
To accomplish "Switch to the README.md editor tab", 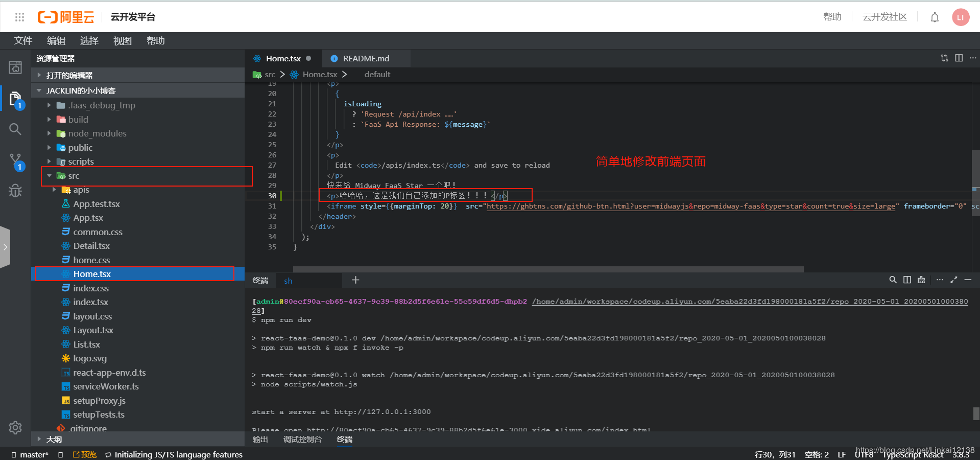I will tap(366, 58).
